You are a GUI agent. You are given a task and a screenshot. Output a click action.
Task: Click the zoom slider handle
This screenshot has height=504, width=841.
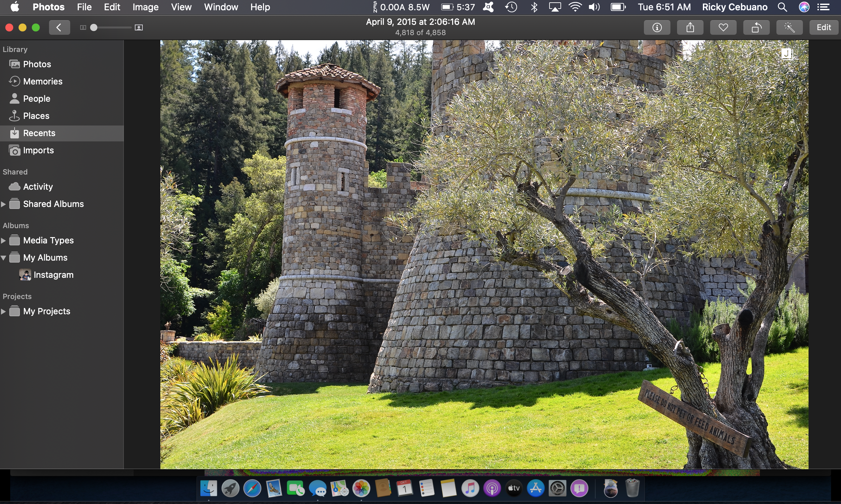coord(94,27)
